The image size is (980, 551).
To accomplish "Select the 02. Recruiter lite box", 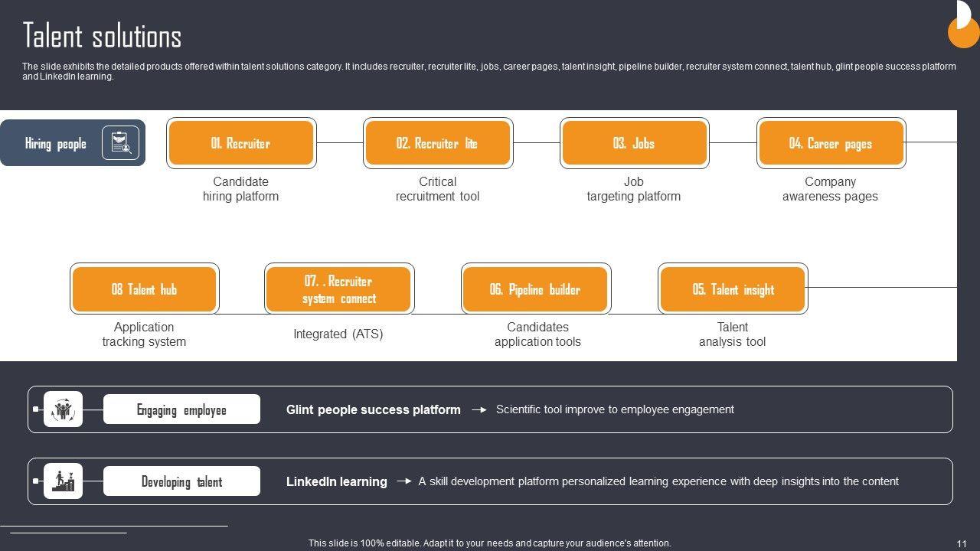I will pos(437,143).
